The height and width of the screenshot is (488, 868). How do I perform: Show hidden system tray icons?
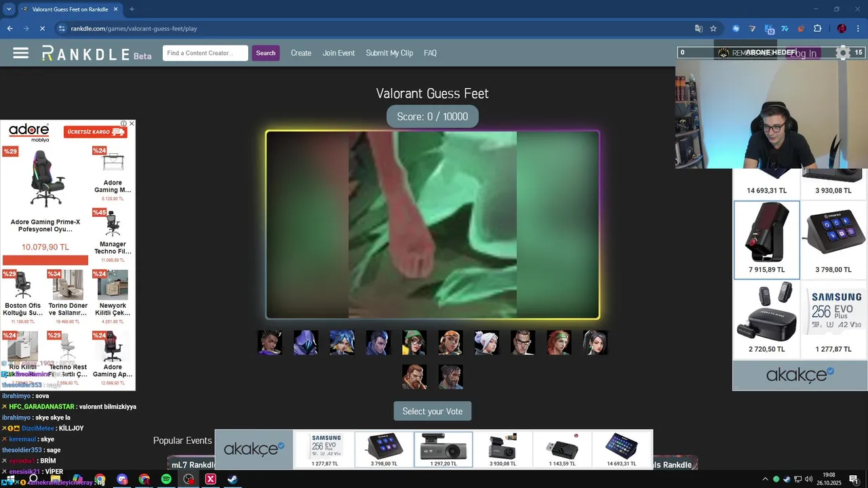point(765,479)
